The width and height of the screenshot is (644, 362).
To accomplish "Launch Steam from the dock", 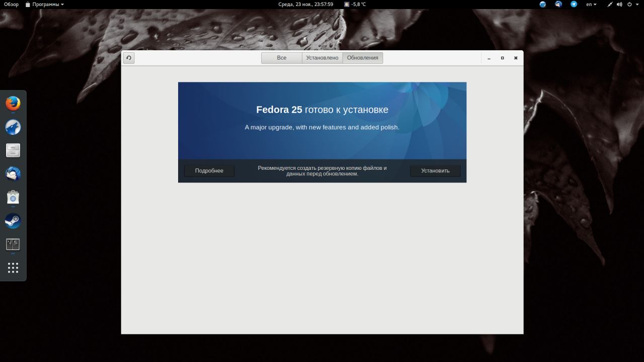I will coord(13,221).
